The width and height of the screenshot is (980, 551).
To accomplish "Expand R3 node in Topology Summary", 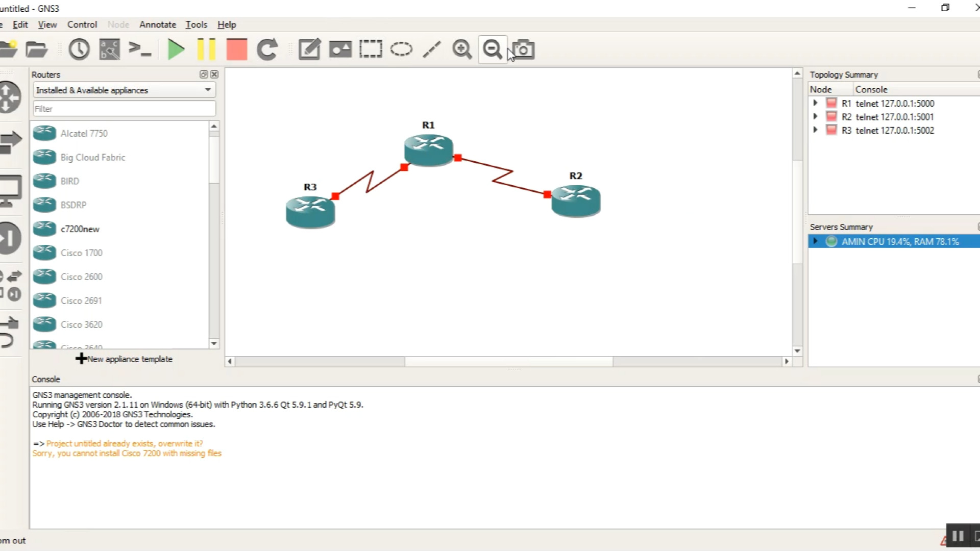I will pyautogui.click(x=815, y=130).
